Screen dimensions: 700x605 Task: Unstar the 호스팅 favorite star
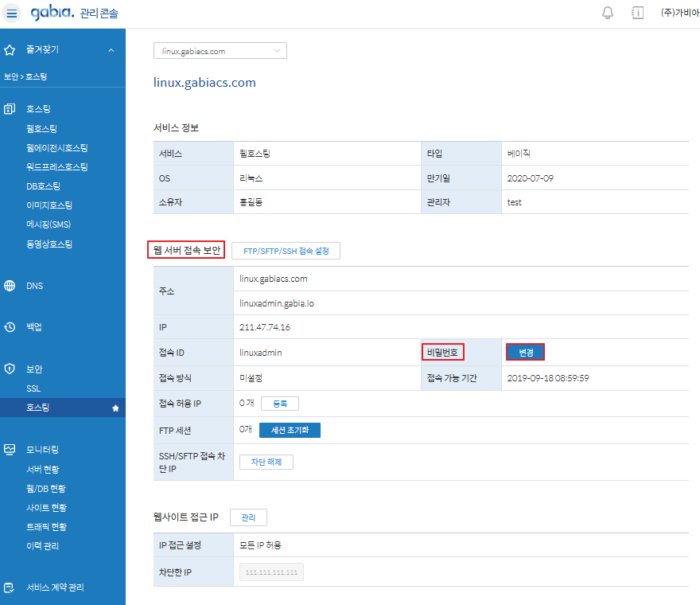[115, 408]
